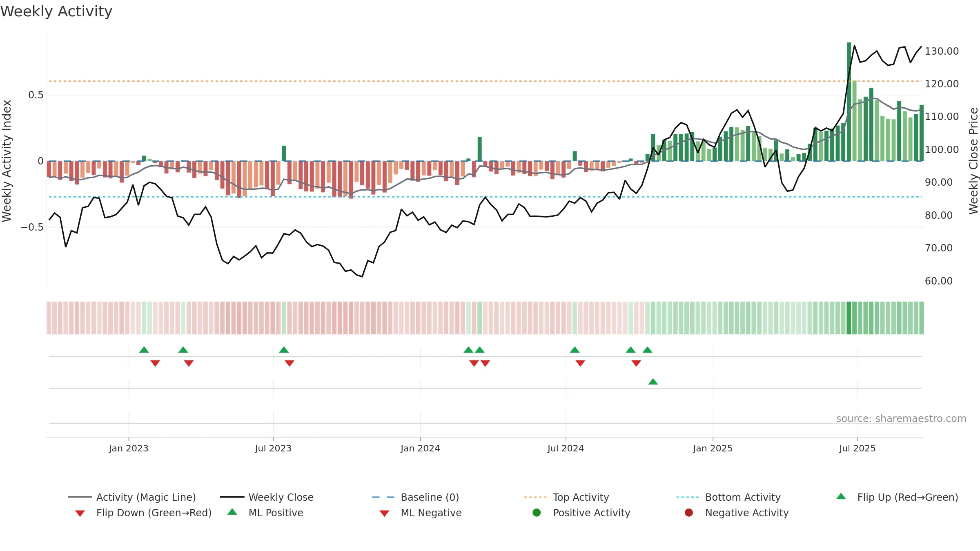Toggle Activity (Magic Line) legend entry
Image resolution: width=980 pixels, height=551 pixels.
(132, 497)
